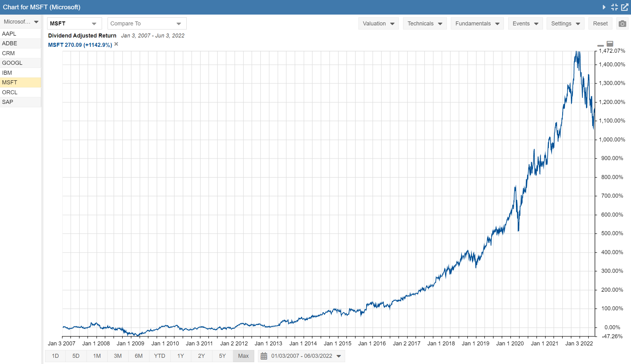Open the Fundamentals menu
The image size is (631, 364).
(x=477, y=24)
